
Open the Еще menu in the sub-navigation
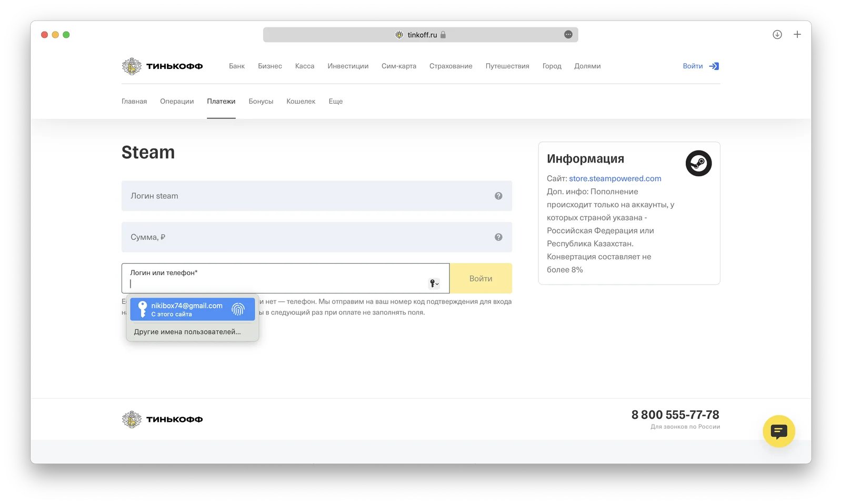336,102
